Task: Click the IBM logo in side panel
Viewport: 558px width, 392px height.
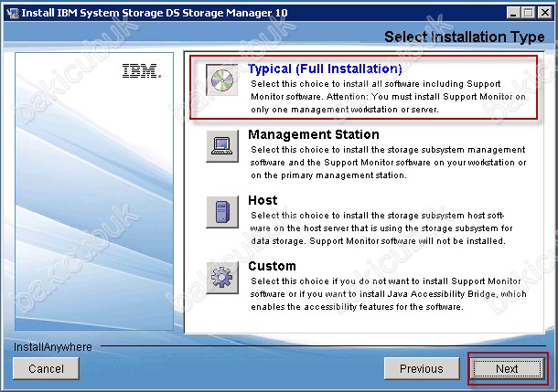Action: (142, 70)
